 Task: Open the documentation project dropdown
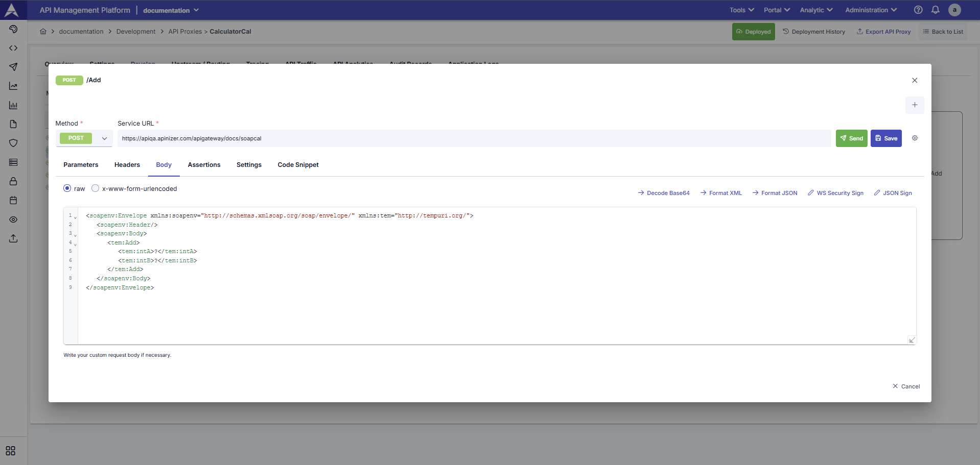tap(171, 10)
